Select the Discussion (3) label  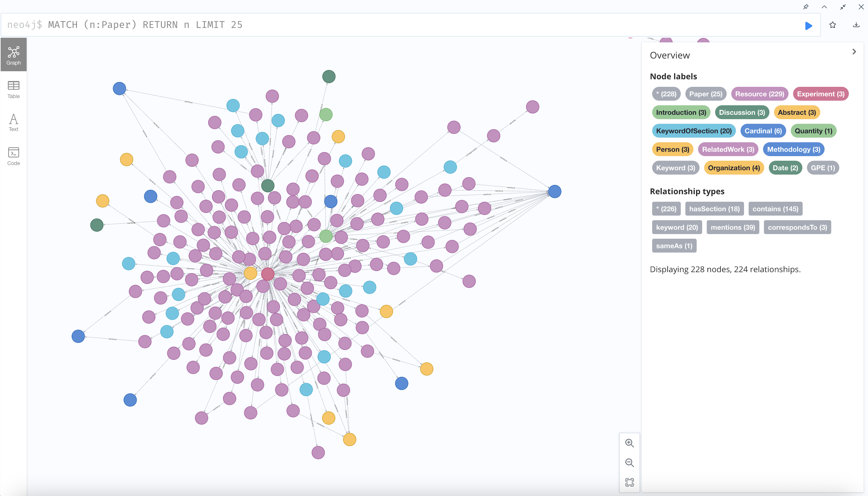pos(742,112)
